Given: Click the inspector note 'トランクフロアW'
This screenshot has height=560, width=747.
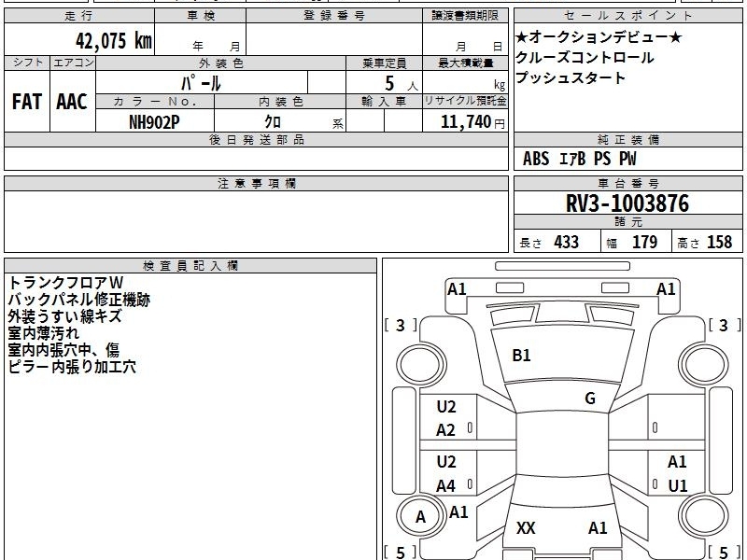Looking at the screenshot, I should [x=65, y=283].
